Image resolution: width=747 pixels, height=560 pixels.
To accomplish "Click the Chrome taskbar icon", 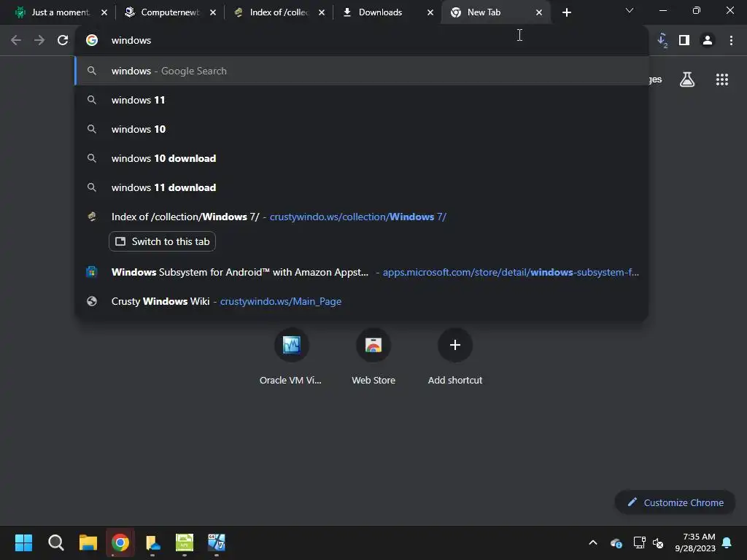I will point(120,542).
